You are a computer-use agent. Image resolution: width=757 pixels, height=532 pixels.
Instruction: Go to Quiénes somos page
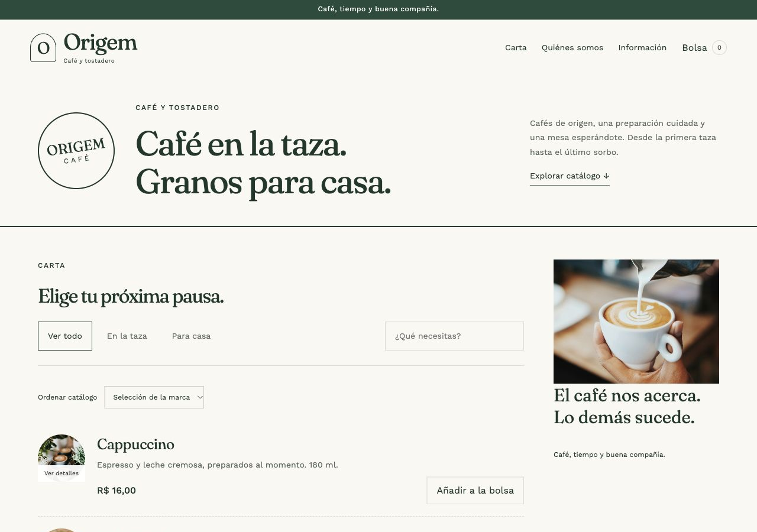[572, 48]
